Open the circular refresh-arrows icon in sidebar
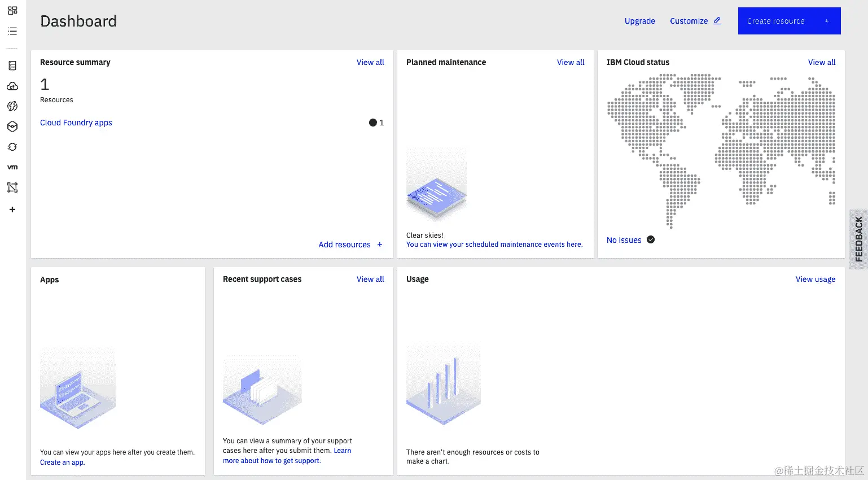This screenshot has width=868, height=480. (x=12, y=147)
